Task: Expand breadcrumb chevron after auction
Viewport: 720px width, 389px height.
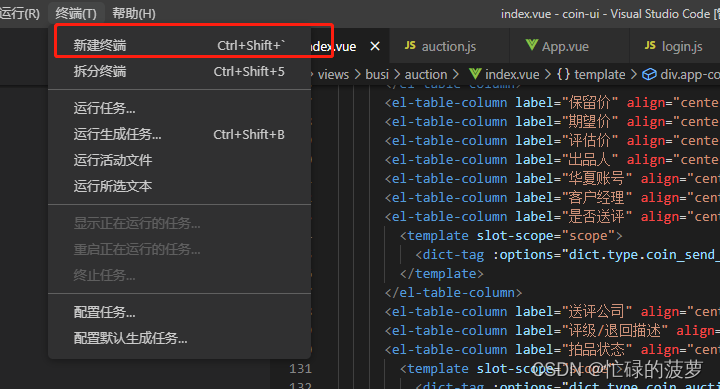Action: pyautogui.click(x=455, y=74)
